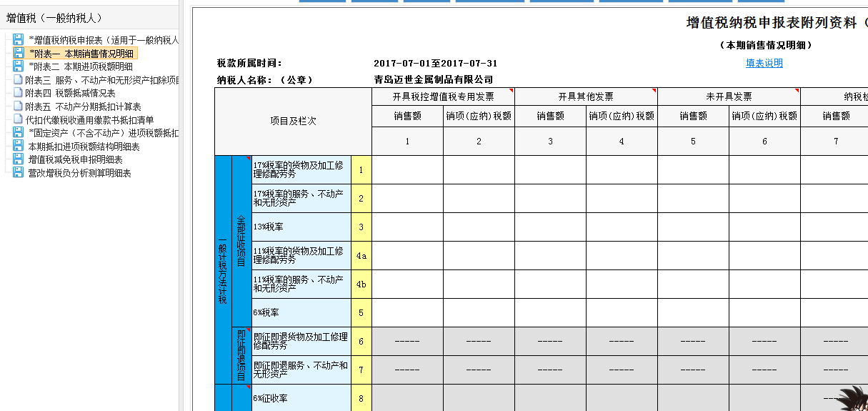The height and width of the screenshot is (411, 868).
Task: Click the save icon next to 增值税减免税申报明细表
Action: tap(19, 159)
